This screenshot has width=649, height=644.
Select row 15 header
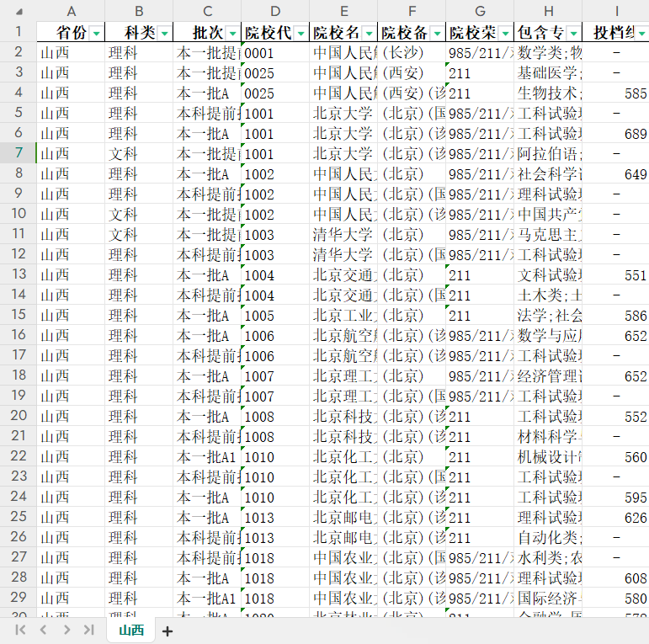pyautogui.click(x=19, y=315)
